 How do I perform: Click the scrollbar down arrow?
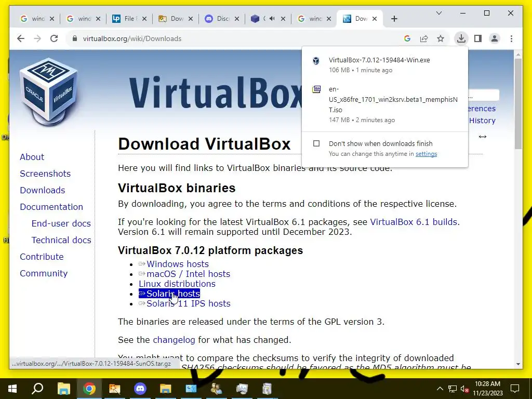518,364
